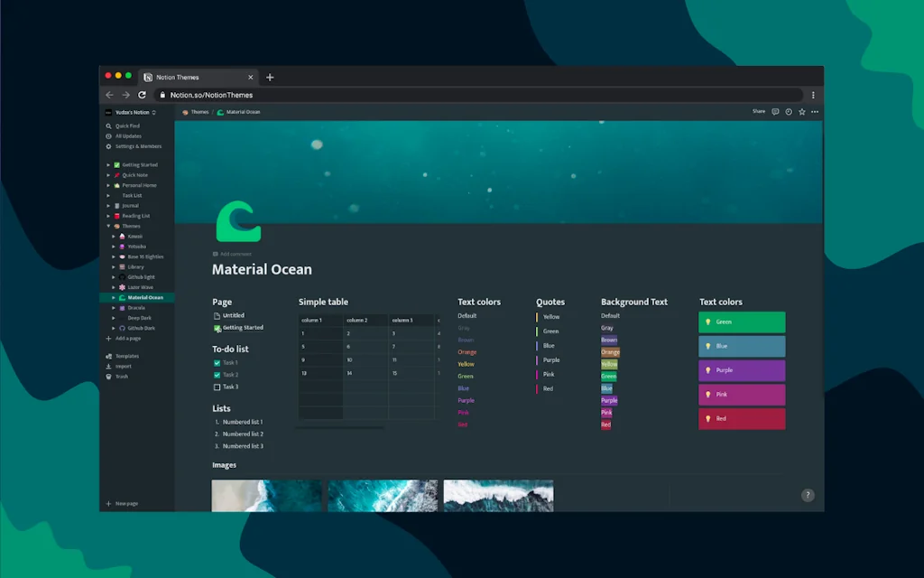
Task: Click the green wave page icon
Action: pos(238,221)
